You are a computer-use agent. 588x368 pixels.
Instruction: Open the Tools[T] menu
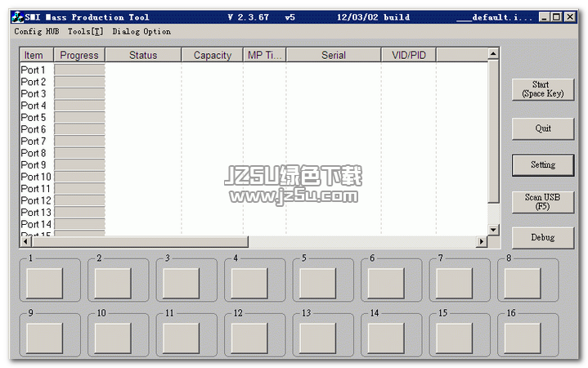click(85, 32)
